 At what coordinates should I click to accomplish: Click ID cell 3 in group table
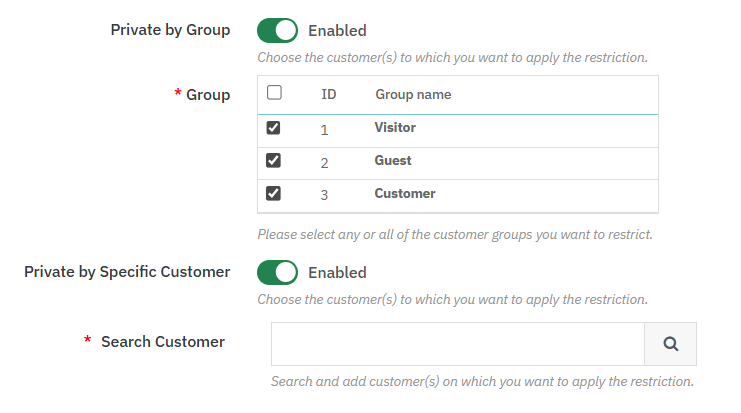(324, 195)
